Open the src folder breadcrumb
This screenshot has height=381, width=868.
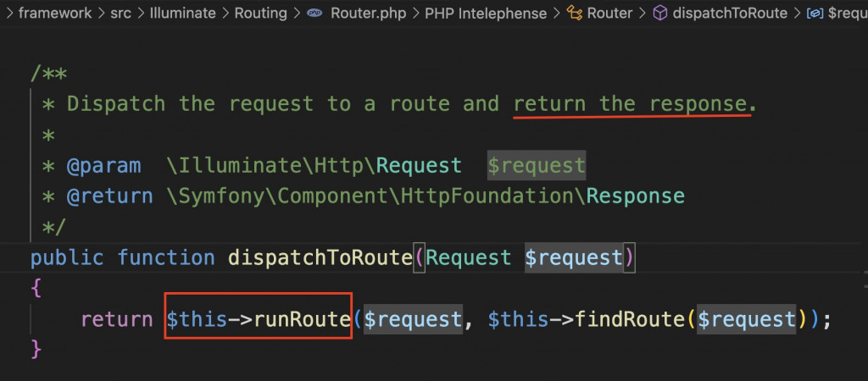(x=120, y=14)
